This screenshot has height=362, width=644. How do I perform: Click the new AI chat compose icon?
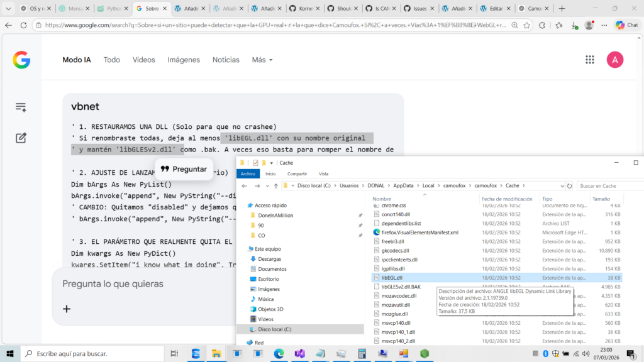pos(21,138)
